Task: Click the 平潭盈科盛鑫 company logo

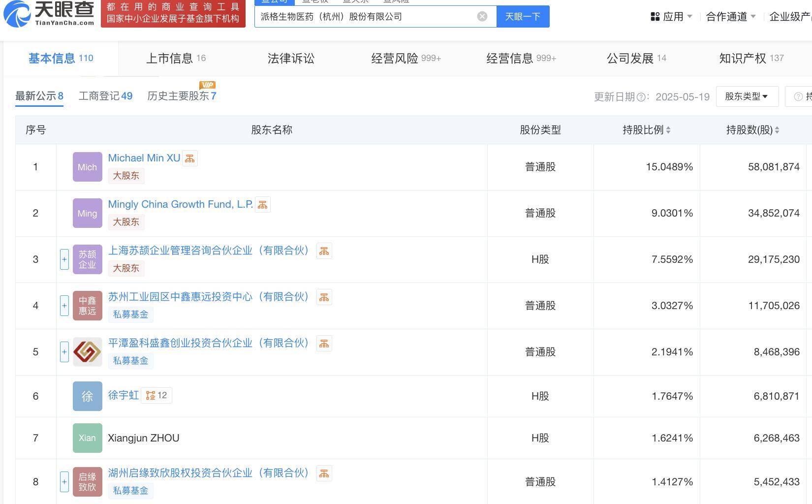Action: [87, 352]
